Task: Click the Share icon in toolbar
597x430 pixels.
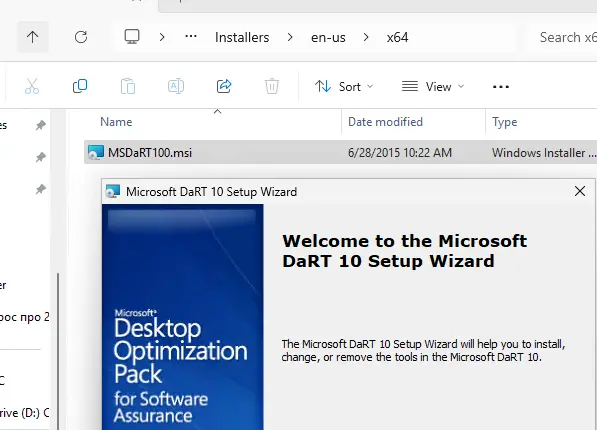Action: (224, 86)
